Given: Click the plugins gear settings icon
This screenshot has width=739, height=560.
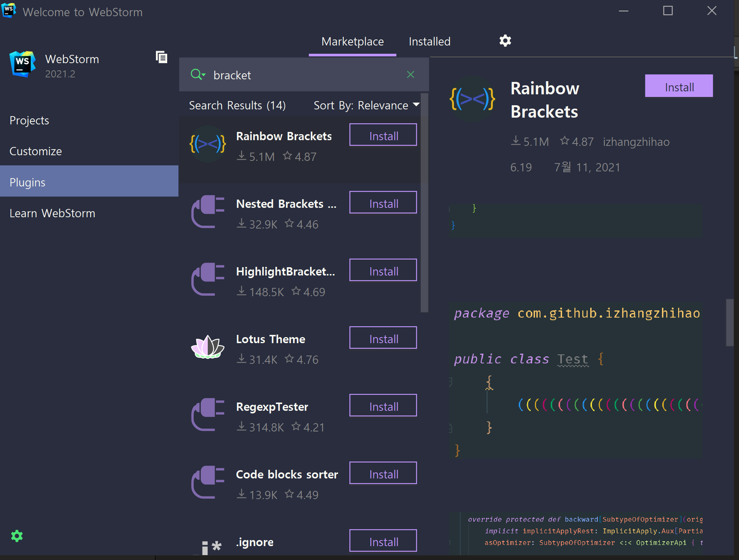Looking at the screenshot, I should 505,41.
